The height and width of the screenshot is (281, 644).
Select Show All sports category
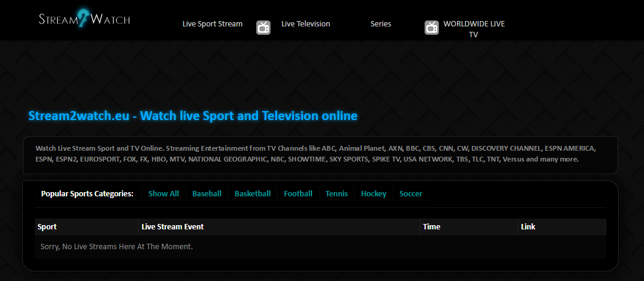pos(164,194)
